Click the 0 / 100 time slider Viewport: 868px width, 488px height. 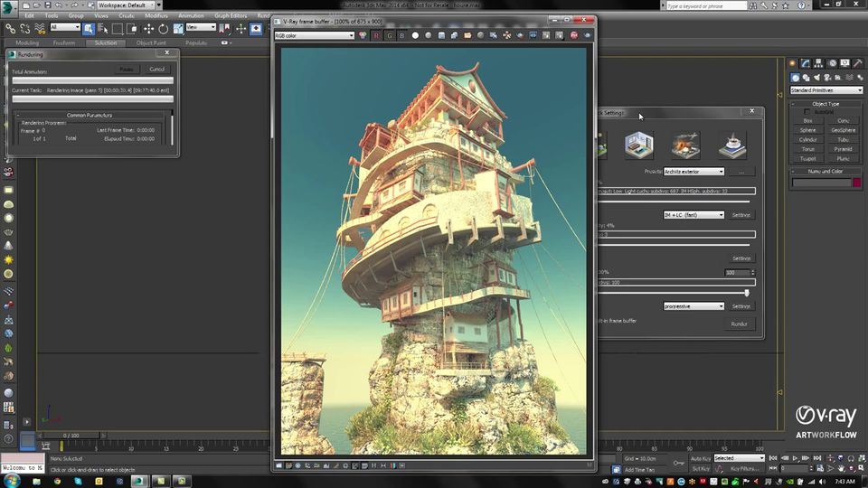click(71, 436)
